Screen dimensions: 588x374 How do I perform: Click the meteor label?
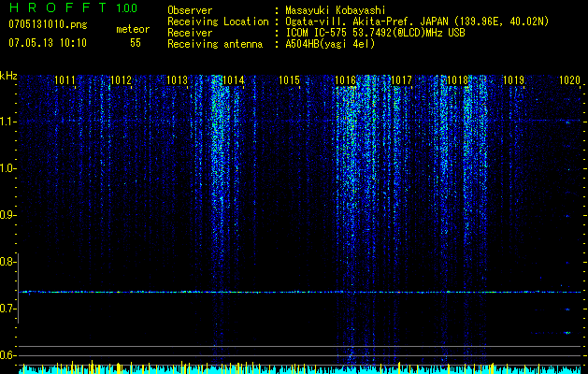coord(133,29)
